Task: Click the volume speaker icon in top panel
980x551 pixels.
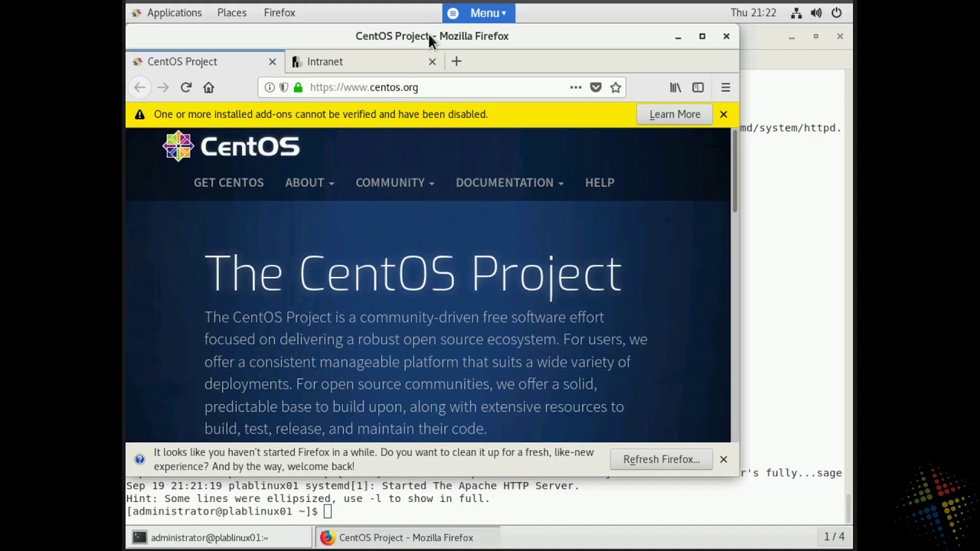Action: 816,12
